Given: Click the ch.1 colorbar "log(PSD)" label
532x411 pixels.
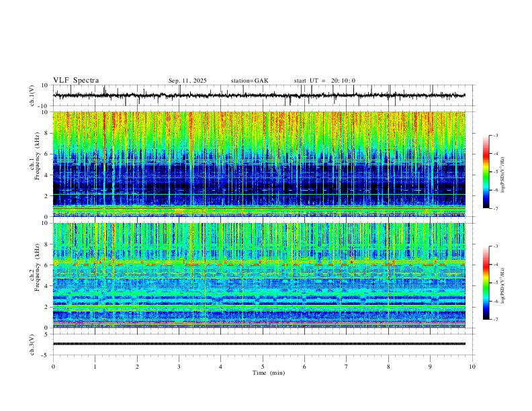Looking at the screenshot, I should pyautogui.click(x=502, y=175).
